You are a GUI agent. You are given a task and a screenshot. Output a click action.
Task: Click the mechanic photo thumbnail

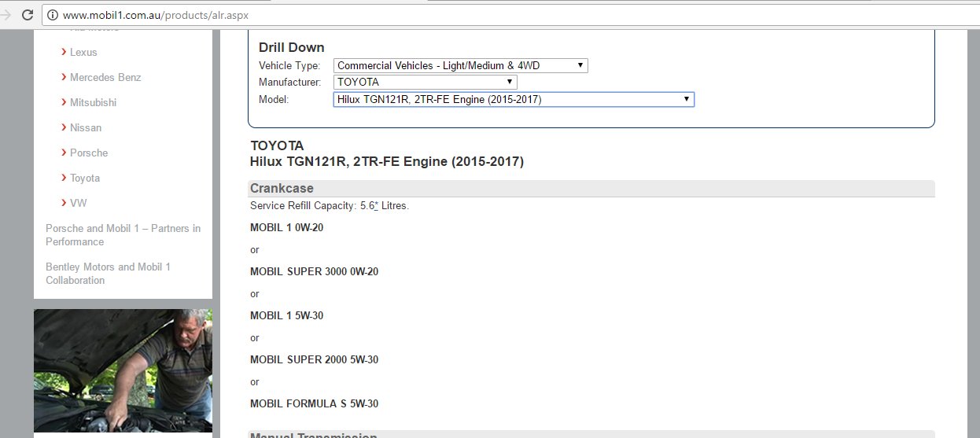[123, 370]
